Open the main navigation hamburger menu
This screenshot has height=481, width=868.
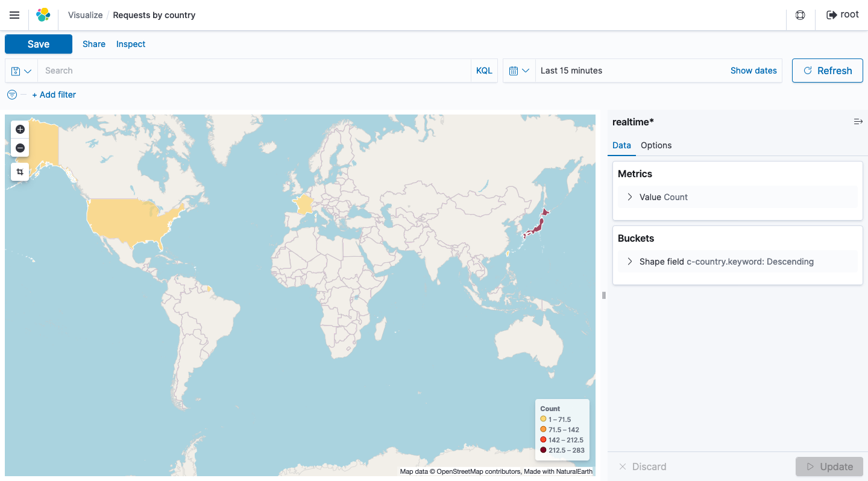pyautogui.click(x=14, y=15)
